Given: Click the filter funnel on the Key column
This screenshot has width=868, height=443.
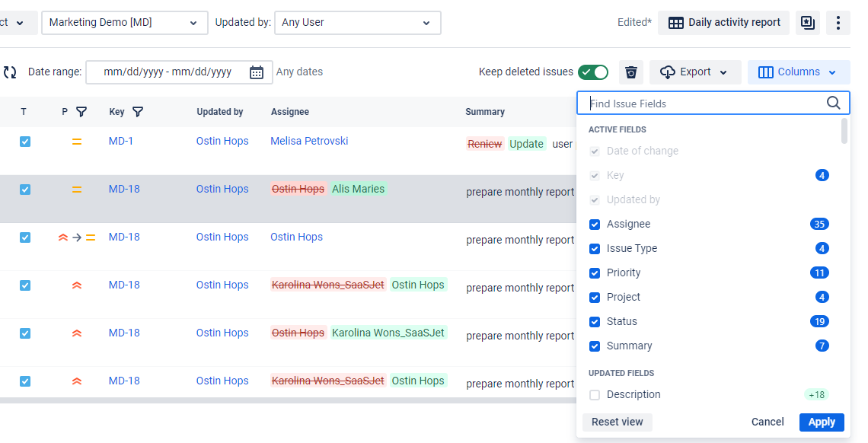Looking at the screenshot, I should click(x=138, y=112).
